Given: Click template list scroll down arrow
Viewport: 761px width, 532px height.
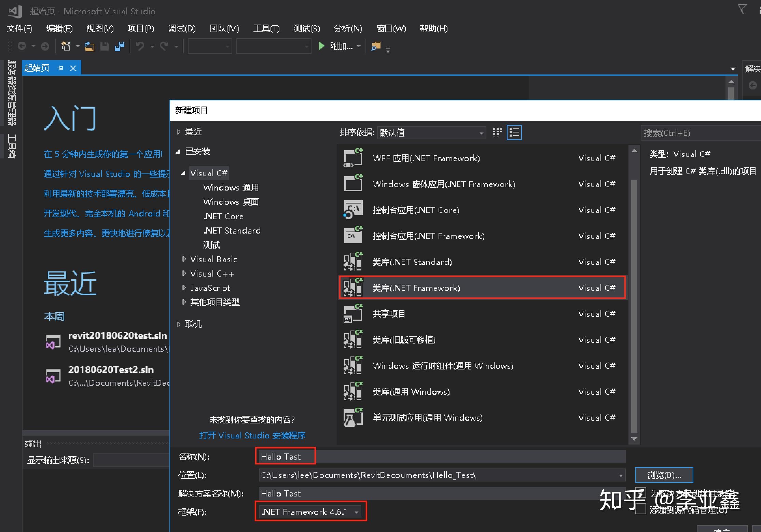Looking at the screenshot, I should [634, 439].
